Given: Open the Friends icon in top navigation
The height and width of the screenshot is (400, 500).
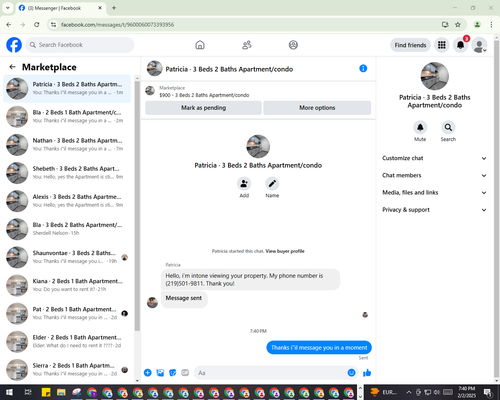Looking at the screenshot, I should point(247,45).
